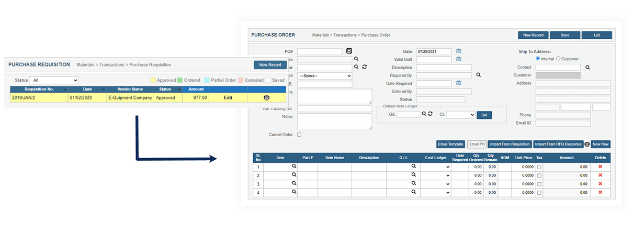Click the refresh icon next to the G/L field
The image size is (644, 232).
tap(431, 114)
